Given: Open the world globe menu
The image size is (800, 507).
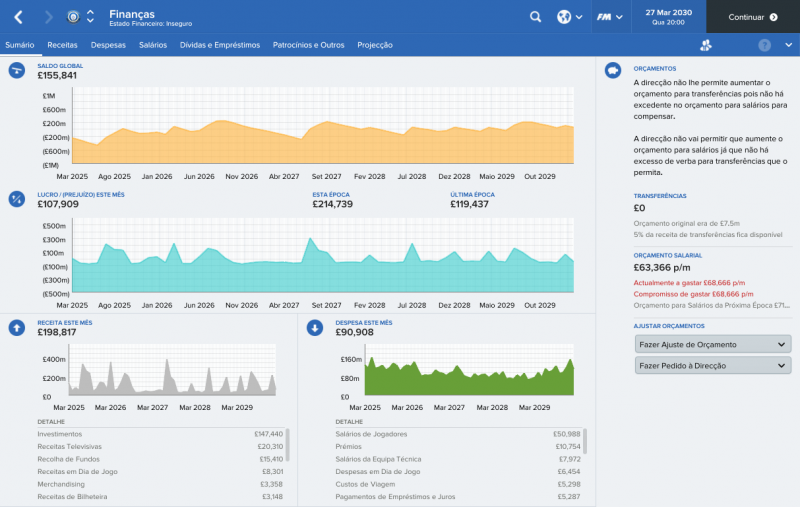Looking at the screenshot, I should (565, 17).
